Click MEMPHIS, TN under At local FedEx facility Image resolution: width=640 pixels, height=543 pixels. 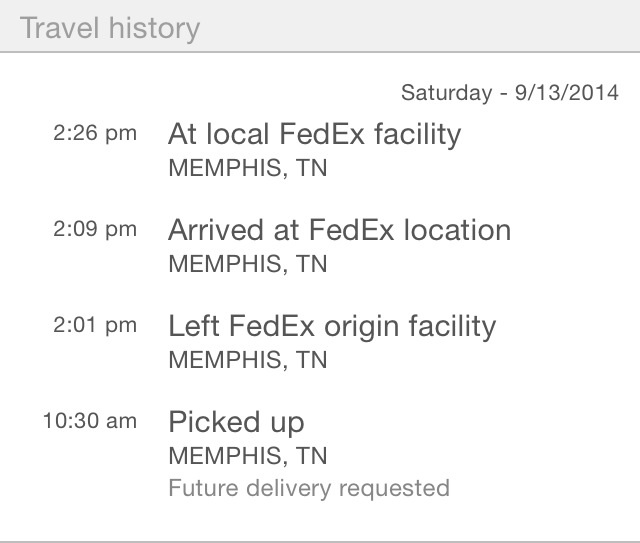[248, 168]
